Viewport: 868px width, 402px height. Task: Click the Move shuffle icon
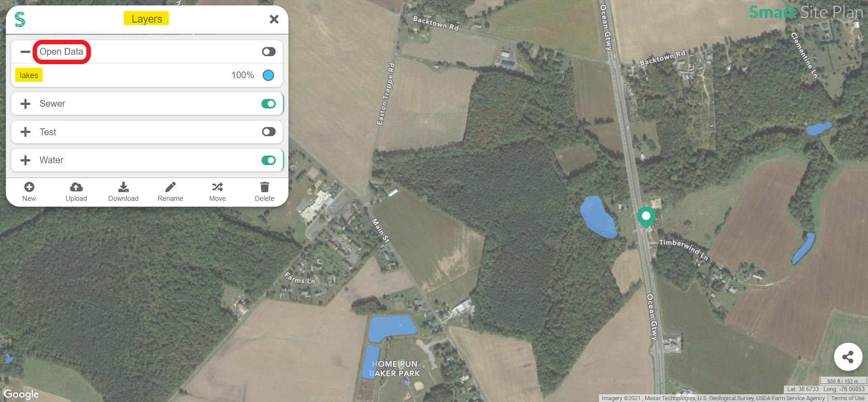click(217, 187)
